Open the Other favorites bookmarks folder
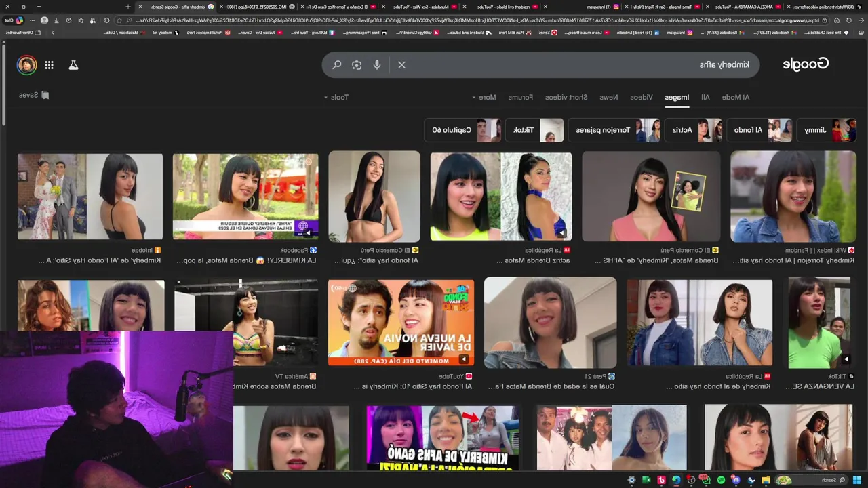The width and height of the screenshot is (868, 488). click(x=23, y=33)
